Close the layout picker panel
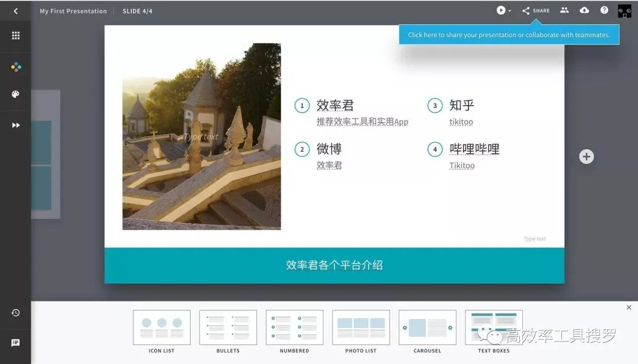 (x=629, y=307)
